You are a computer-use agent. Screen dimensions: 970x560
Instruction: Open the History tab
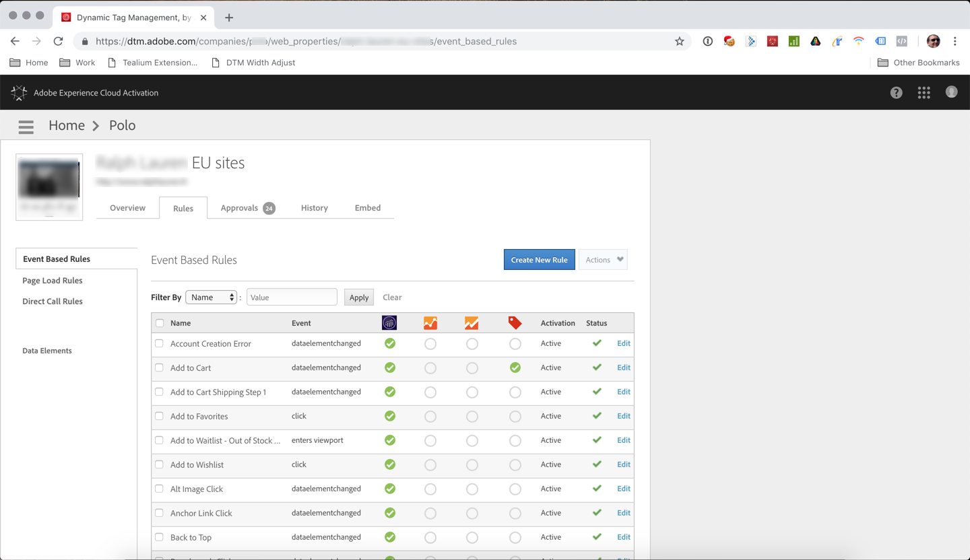point(315,208)
